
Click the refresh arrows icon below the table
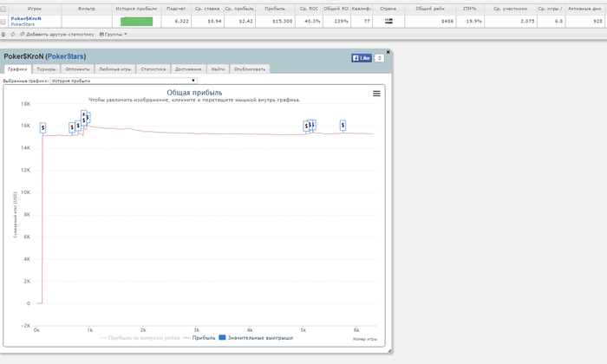(x=12, y=35)
